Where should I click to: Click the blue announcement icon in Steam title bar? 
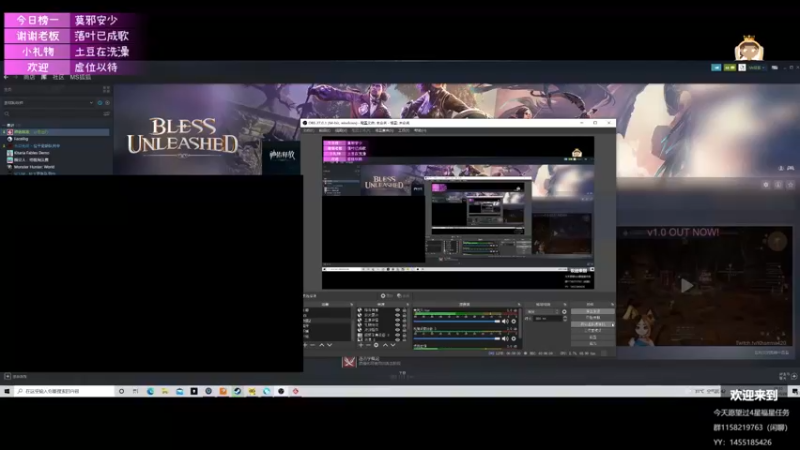[716, 67]
